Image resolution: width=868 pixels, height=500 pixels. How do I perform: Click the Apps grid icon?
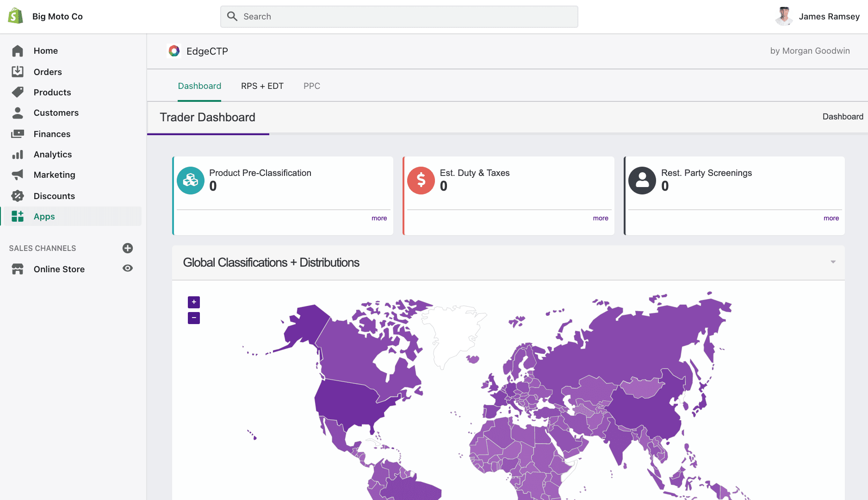coord(18,216)
